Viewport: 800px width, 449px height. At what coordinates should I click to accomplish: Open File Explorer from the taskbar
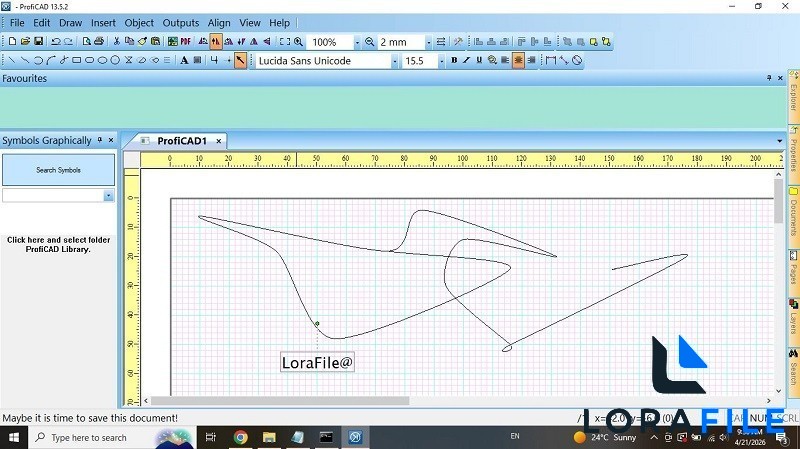pyautogui.click(x=269, y=437)
